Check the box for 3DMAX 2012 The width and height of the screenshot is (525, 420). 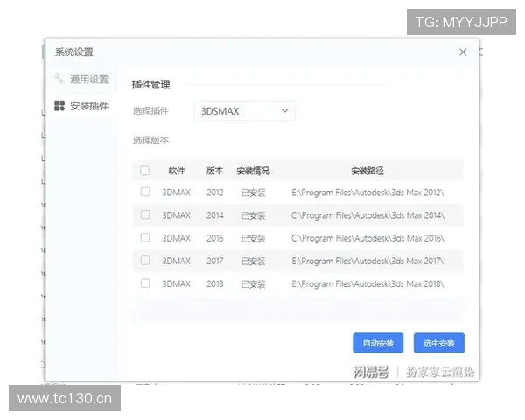145,192
